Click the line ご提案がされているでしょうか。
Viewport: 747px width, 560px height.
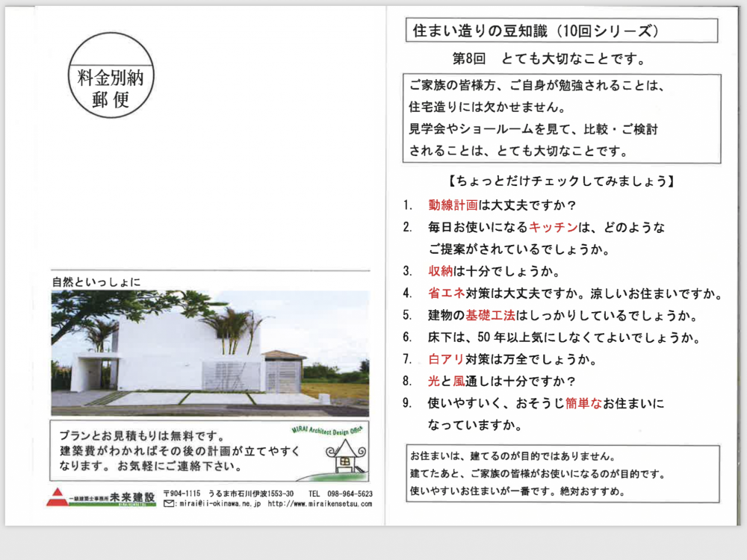(519, 249)
